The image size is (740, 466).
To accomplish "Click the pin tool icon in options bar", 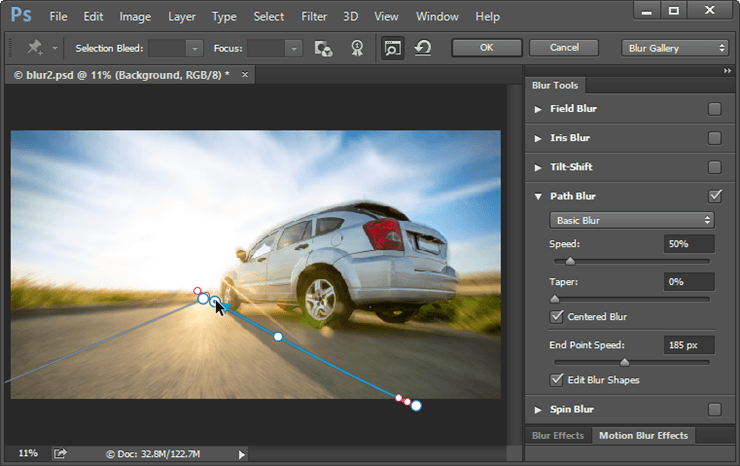I will 34,48.
